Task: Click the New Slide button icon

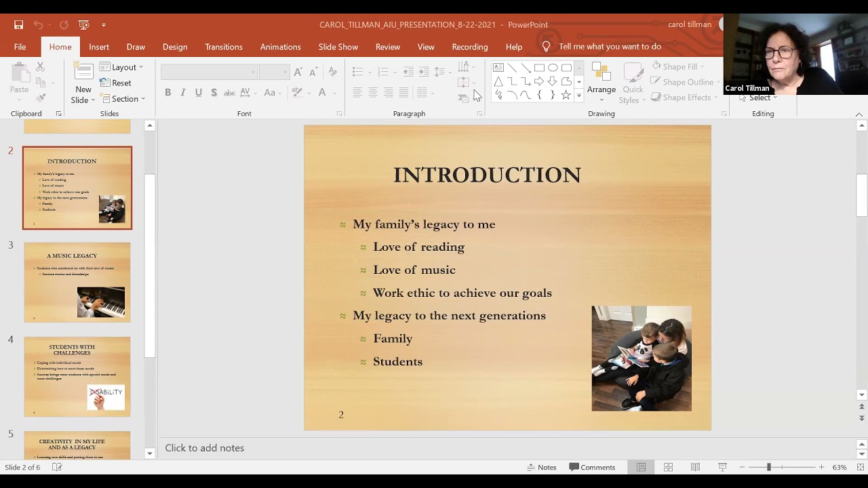Action: (x=83, y=73)
